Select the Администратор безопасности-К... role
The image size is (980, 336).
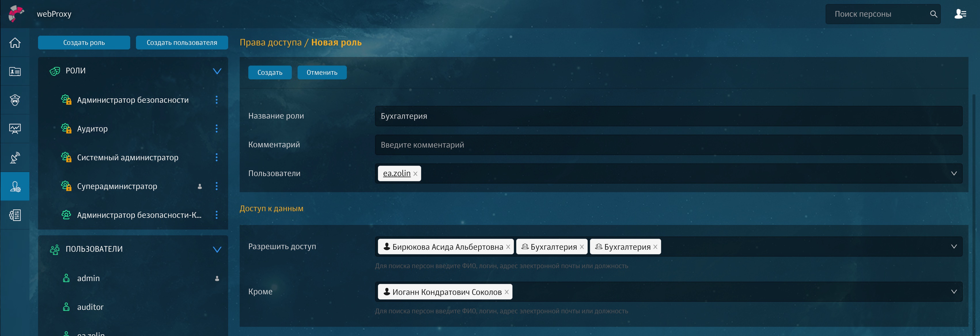click(x=139, y=215)
